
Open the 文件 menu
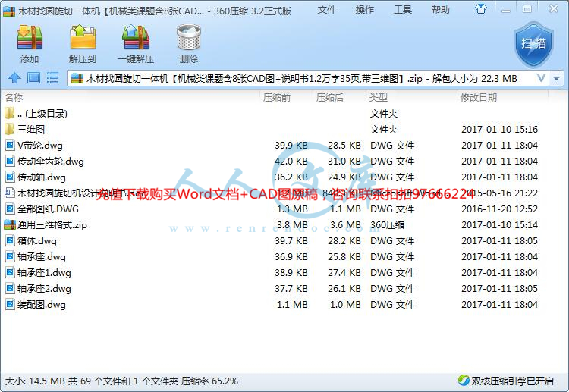[326, 10]
